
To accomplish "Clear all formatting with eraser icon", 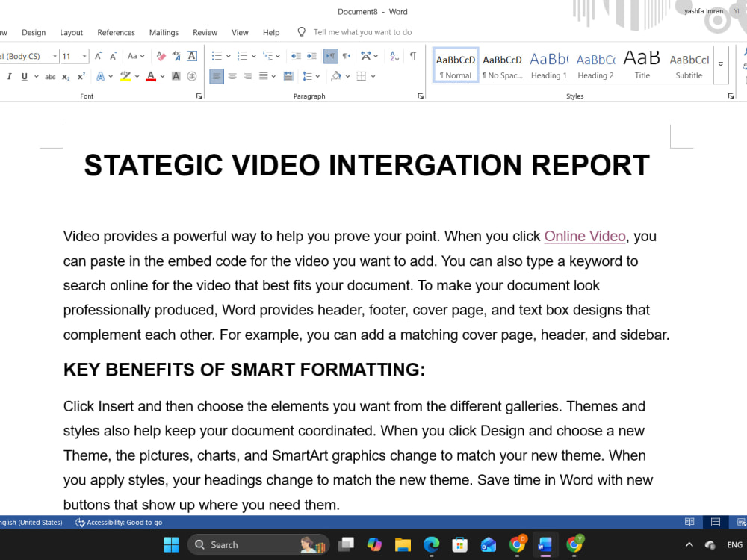I will tap(161, 56).
